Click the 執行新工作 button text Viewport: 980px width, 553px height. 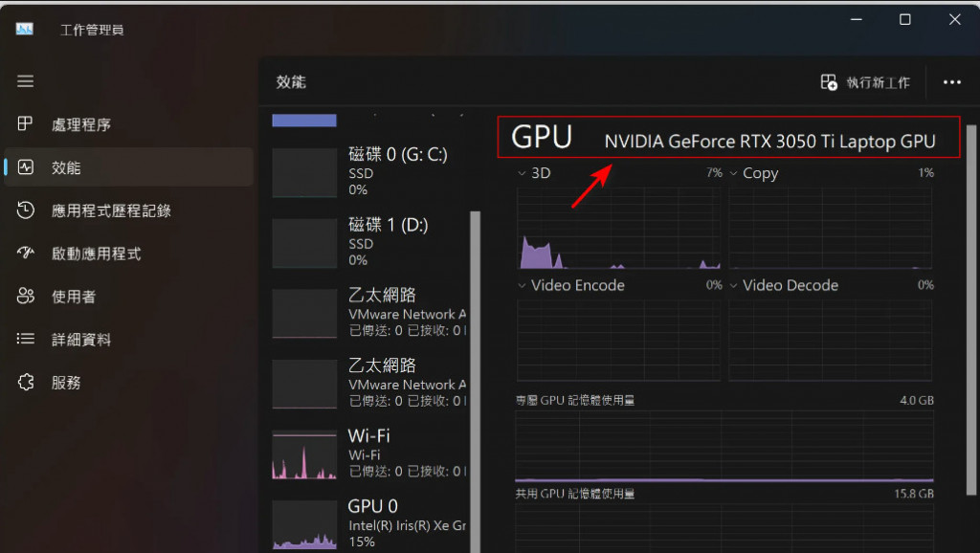click(x=879, y=82)
